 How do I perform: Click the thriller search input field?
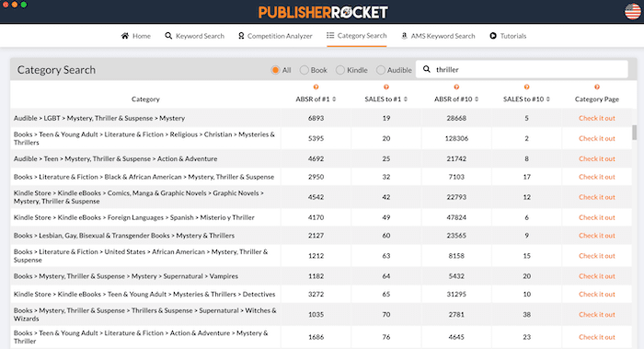522,69
